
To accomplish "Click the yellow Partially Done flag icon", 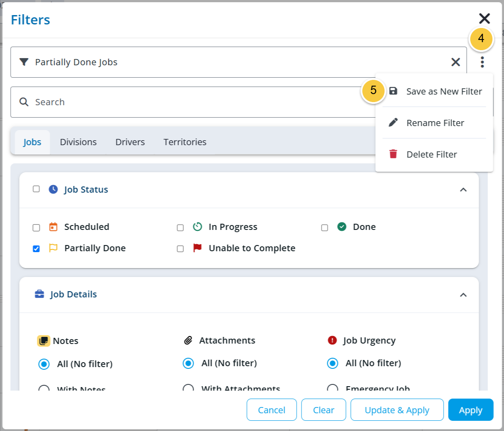I will coord(53,248).
